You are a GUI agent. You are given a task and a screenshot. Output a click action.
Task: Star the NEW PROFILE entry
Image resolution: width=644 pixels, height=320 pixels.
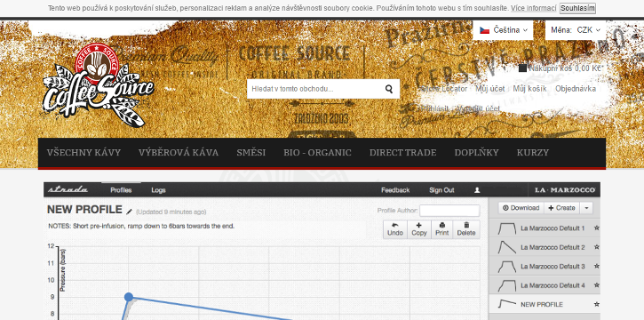[596, 304]
